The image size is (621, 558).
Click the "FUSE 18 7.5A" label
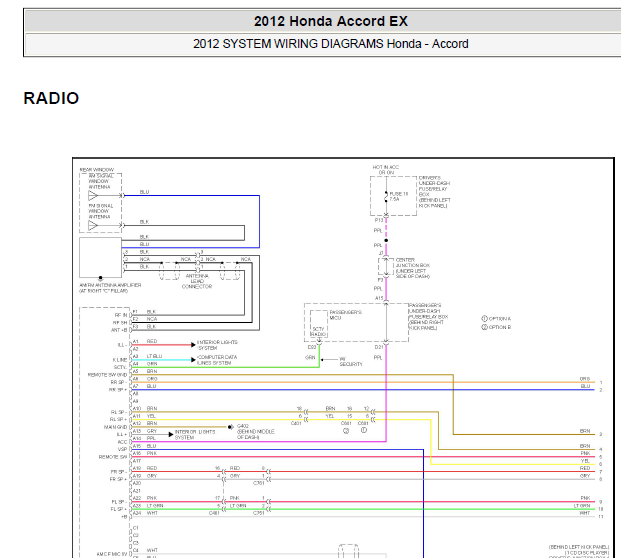398,196
